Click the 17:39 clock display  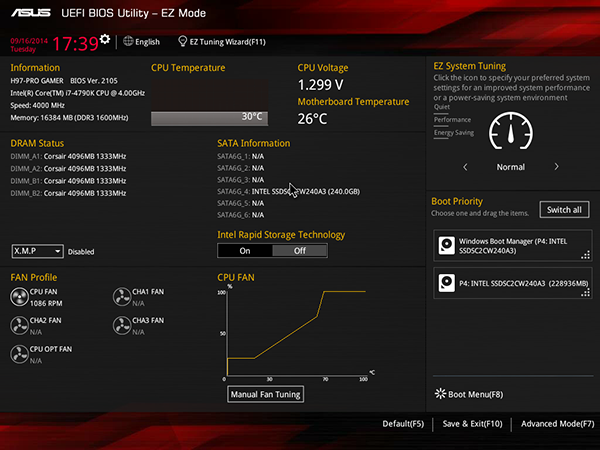click(x=75, y=44)
